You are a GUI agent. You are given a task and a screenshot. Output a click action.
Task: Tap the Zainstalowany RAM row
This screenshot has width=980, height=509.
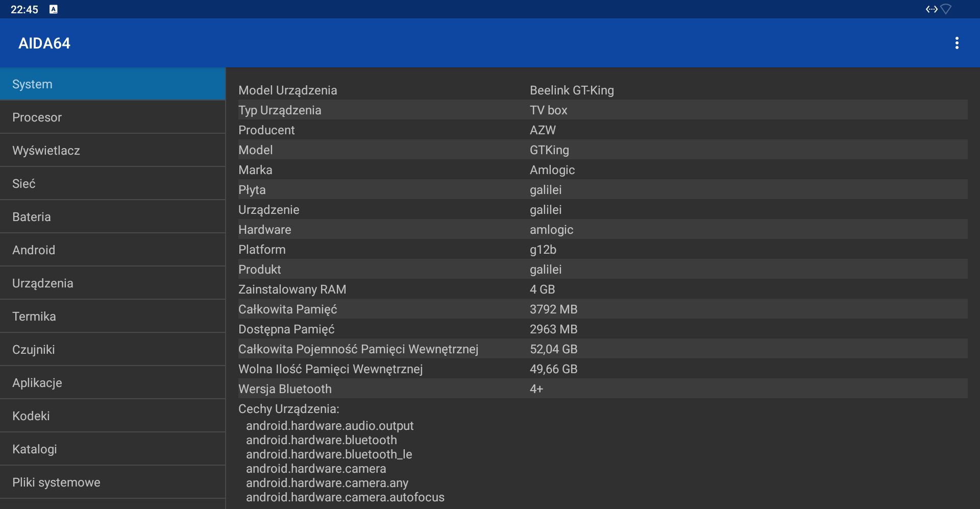point(603,289)
